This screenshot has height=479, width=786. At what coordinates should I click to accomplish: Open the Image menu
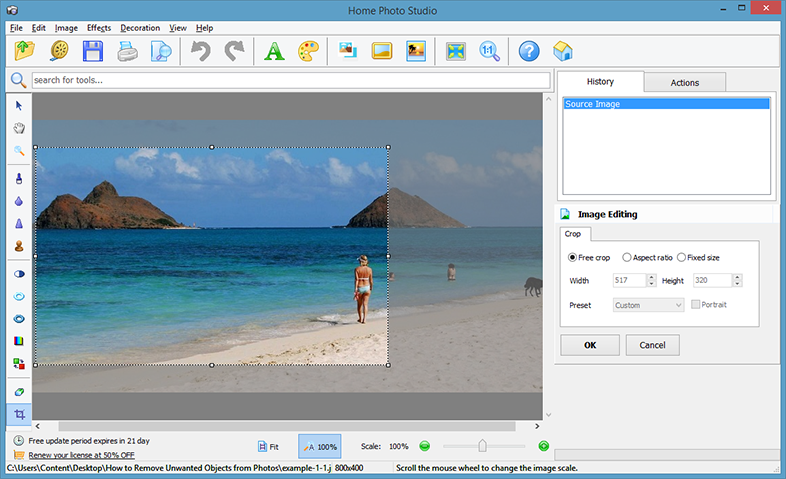pos(66,28)
